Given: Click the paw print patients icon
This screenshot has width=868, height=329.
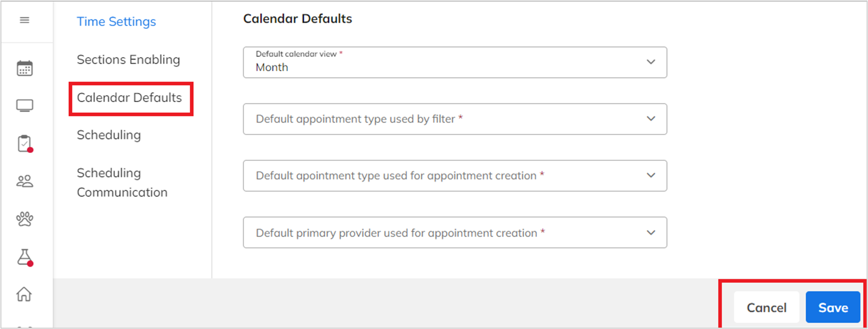Looking at the screenshot, I should (x=25, y=219).
